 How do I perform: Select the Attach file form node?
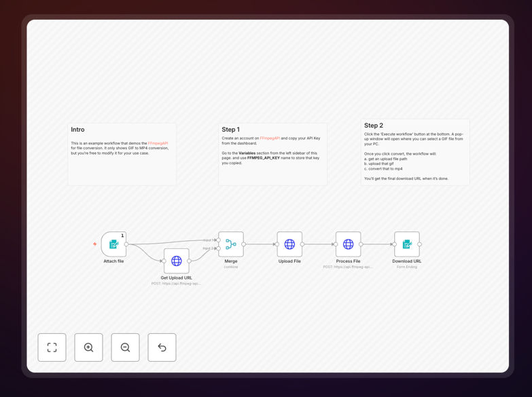click(113, 244)
